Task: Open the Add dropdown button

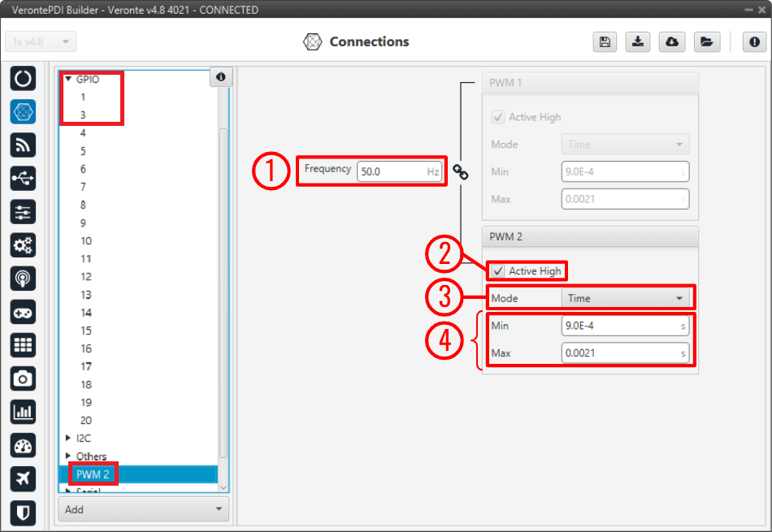Action: (x=144, y=509)
